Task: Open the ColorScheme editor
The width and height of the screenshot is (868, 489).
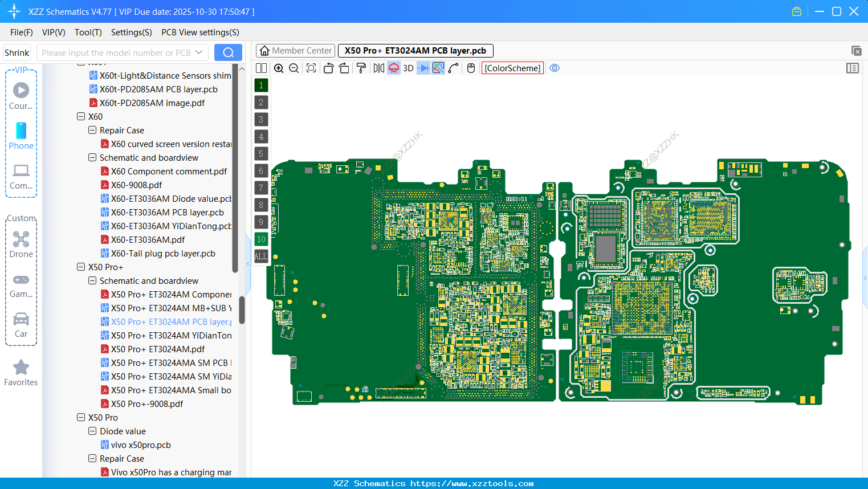Action: [512, 68]
